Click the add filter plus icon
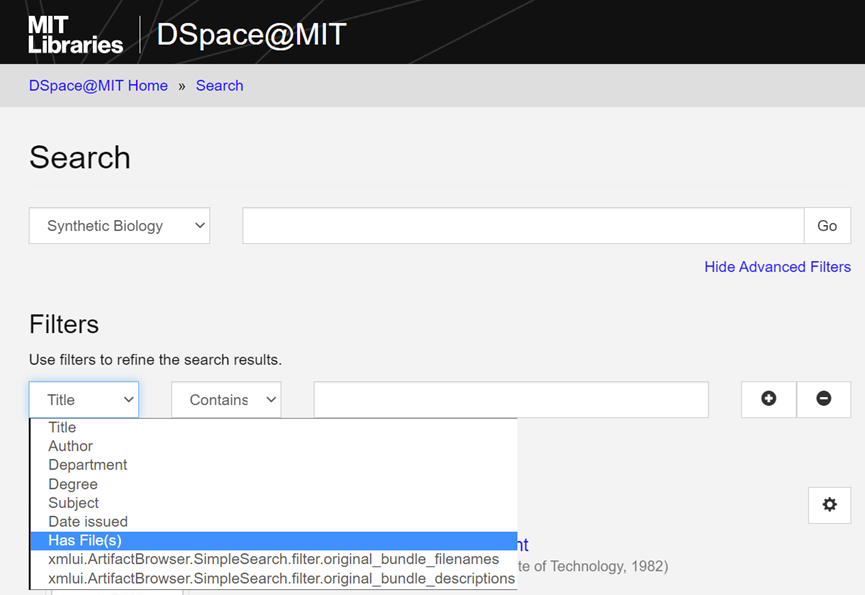This screenshot has height=595, width=865. coord(768,399)
